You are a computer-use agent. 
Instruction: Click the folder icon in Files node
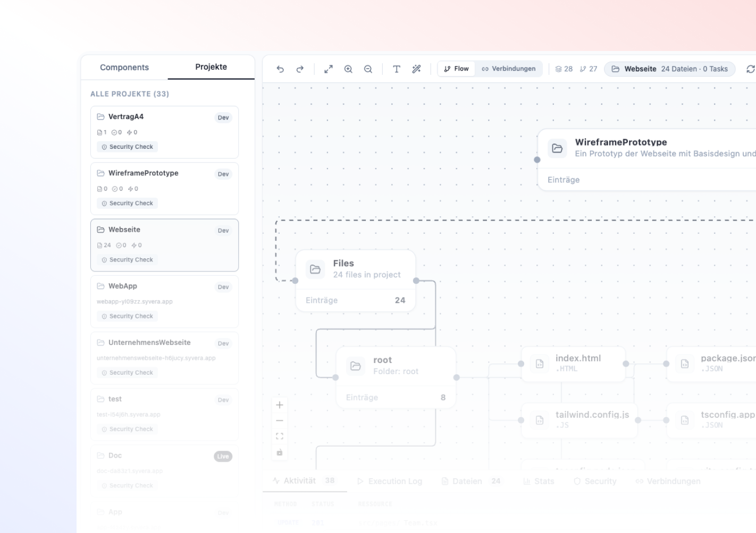(x=315, y=269)
